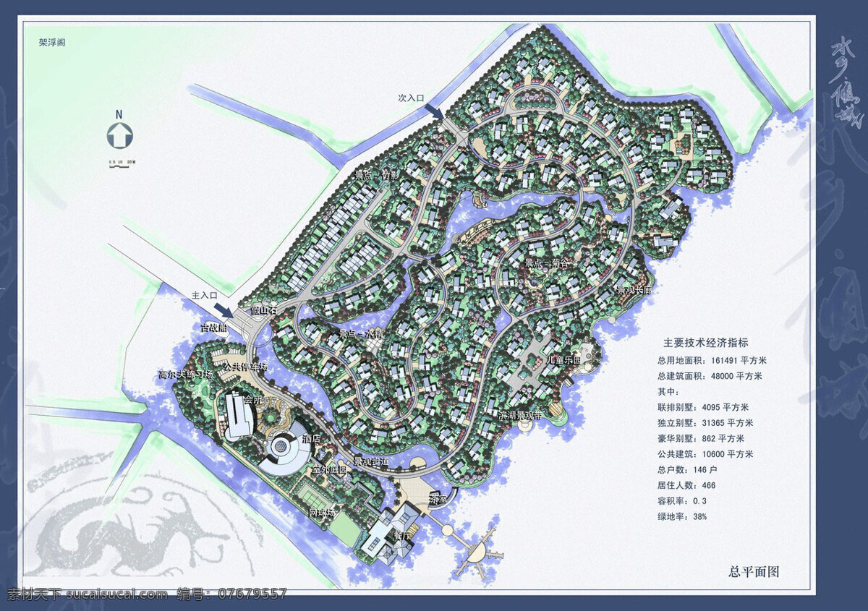This screenshot has width=868, height=611.
Task: Click the 公共停车场 label
Action: tap(246, 367)
